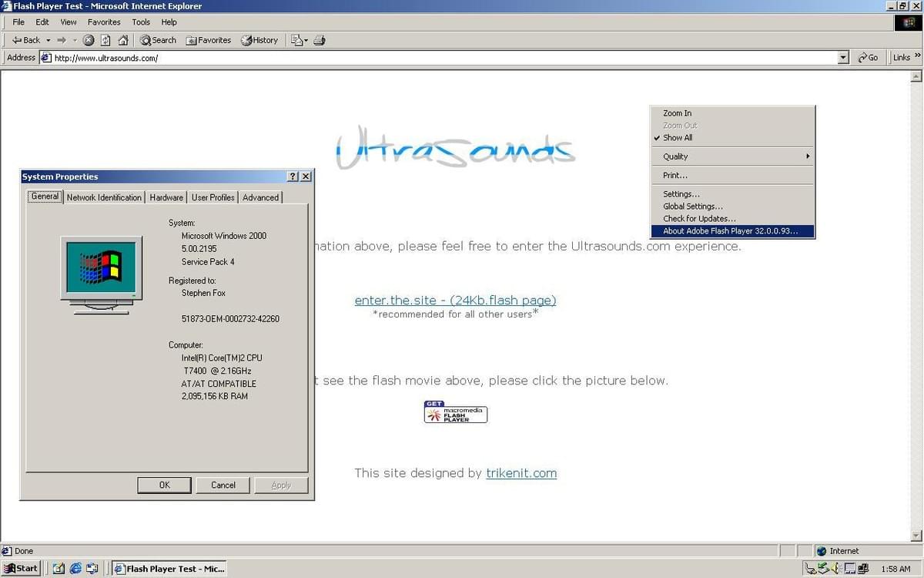Expand the Edit icon dropdown arrow
This screenshot has height=578, width=924.
pos(306,40)
